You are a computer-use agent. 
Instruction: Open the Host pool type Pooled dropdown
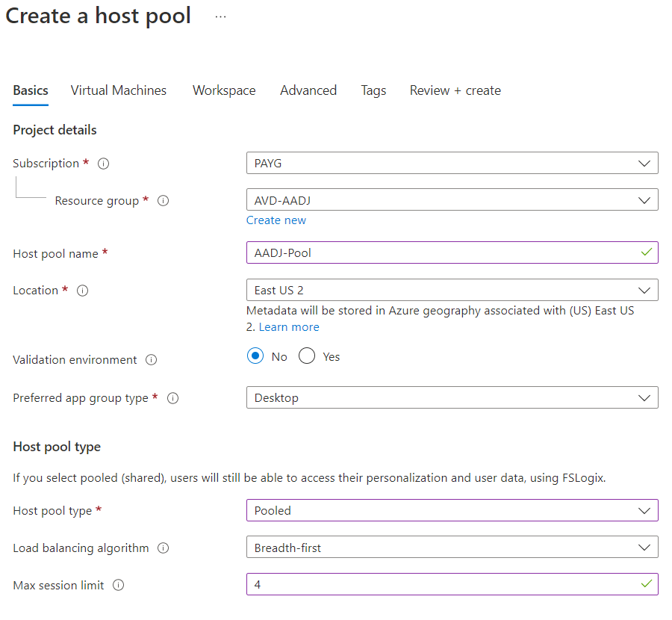[x=452, y=510]
